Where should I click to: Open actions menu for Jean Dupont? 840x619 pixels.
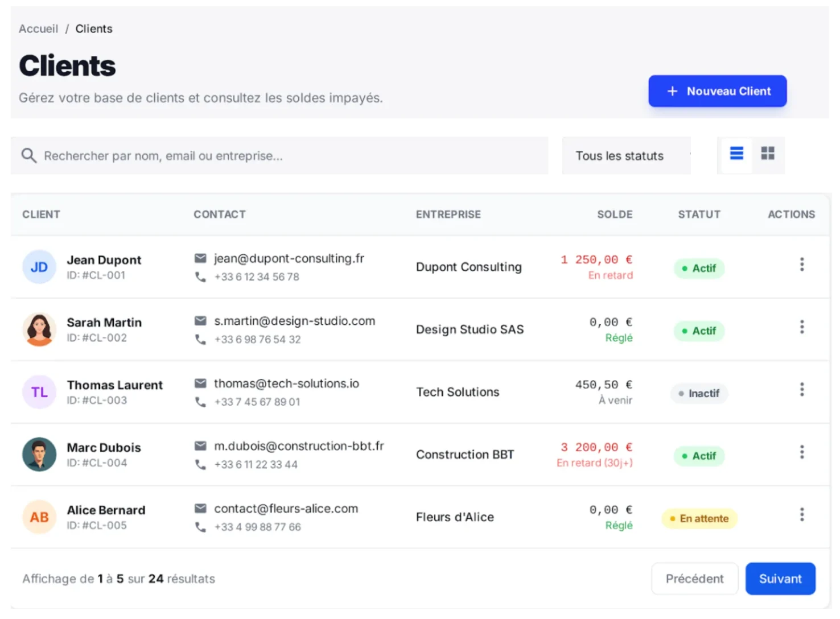(802, 265)
